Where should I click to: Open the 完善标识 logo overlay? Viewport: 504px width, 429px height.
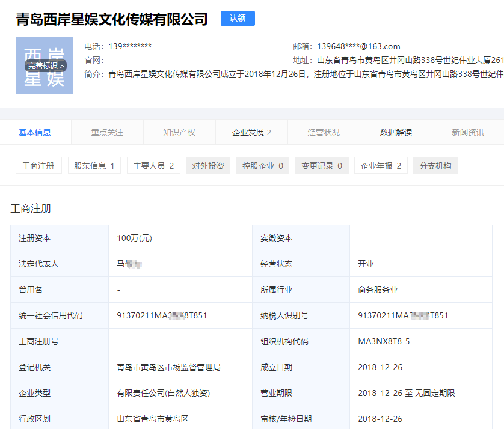tap(46, 66)
